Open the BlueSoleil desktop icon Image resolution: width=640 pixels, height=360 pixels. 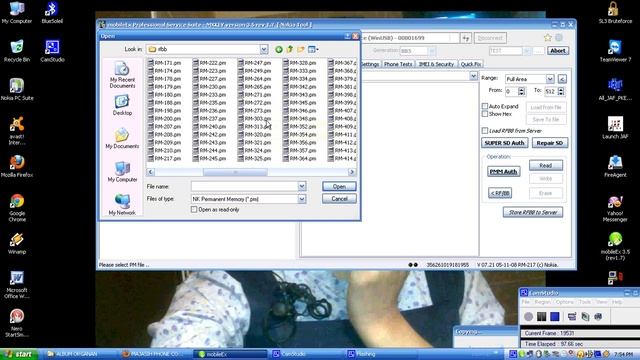point(52,13)
